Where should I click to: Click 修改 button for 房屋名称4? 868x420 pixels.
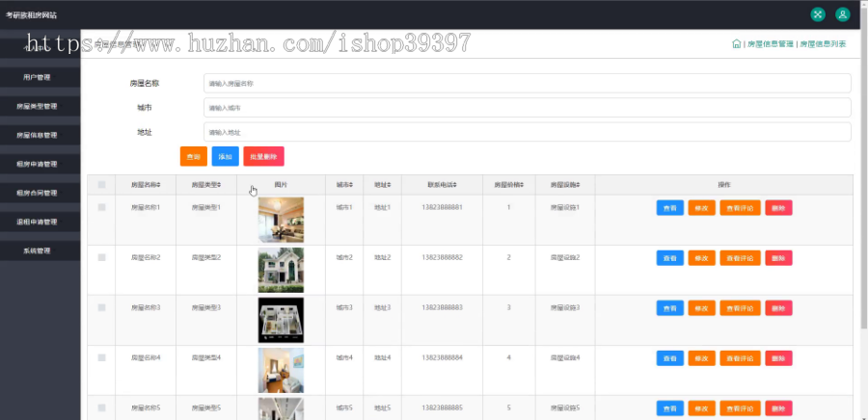[x=701, y=358]
